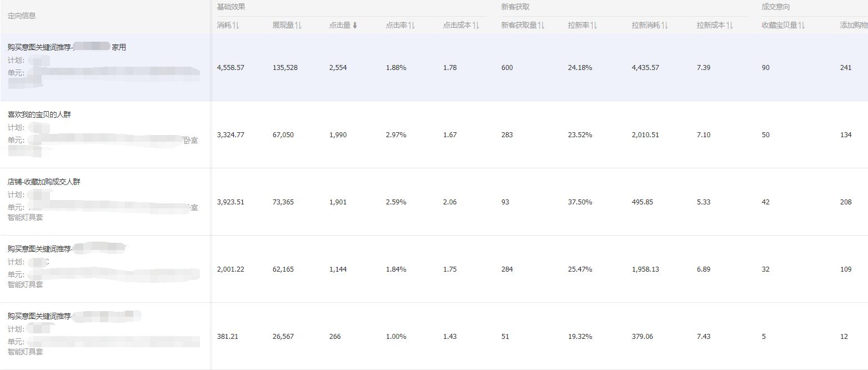The image size is (868, 370).
Task: Click the sort icon beside 点击成本
Action: coord(476,26)
